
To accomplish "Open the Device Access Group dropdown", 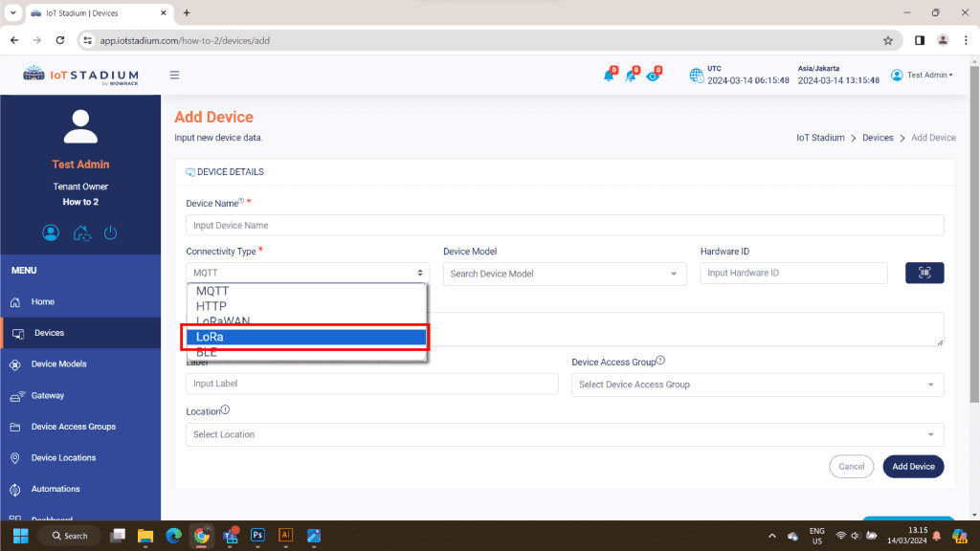I will click(757, 385).
